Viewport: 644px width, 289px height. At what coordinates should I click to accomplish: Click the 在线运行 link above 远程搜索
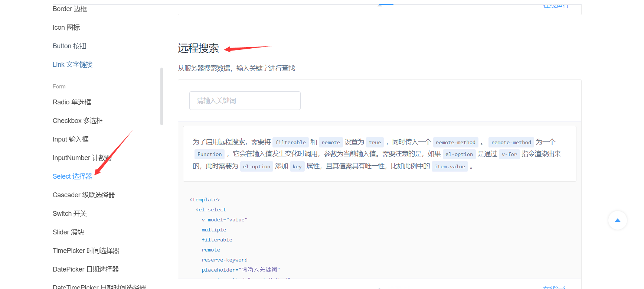[x=556, y=6]
